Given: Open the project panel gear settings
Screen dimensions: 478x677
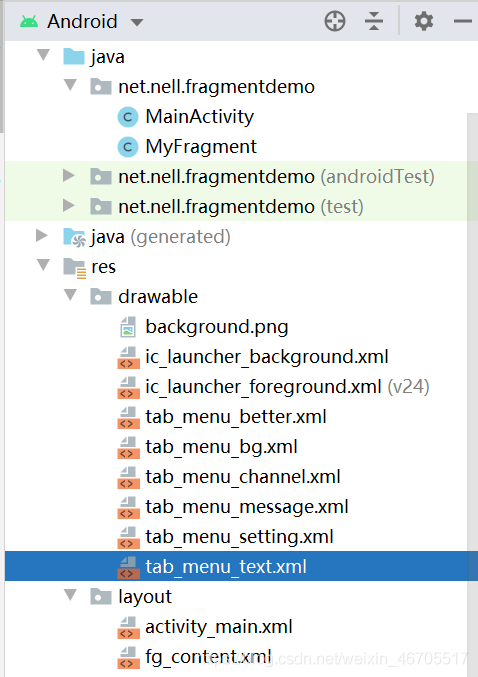Looking at the screenshot, I should (x=424, y=21).
